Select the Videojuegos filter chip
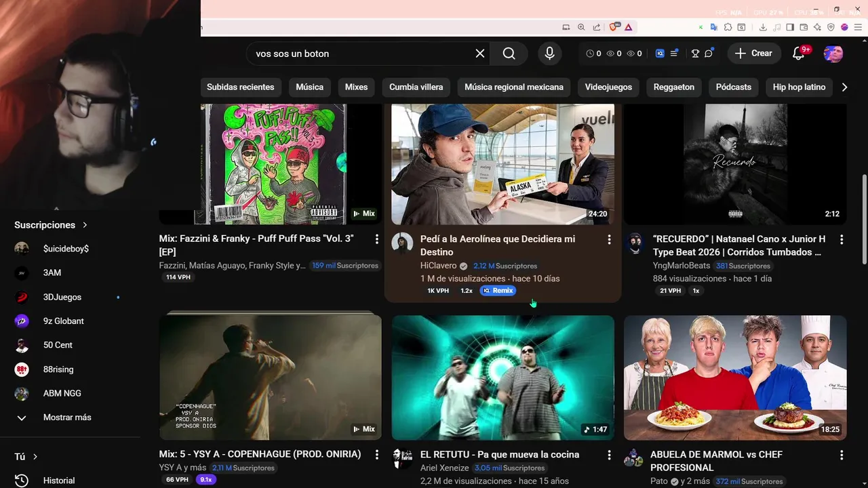The width and height of the screenshot is (868, 488). pos(608,87)
